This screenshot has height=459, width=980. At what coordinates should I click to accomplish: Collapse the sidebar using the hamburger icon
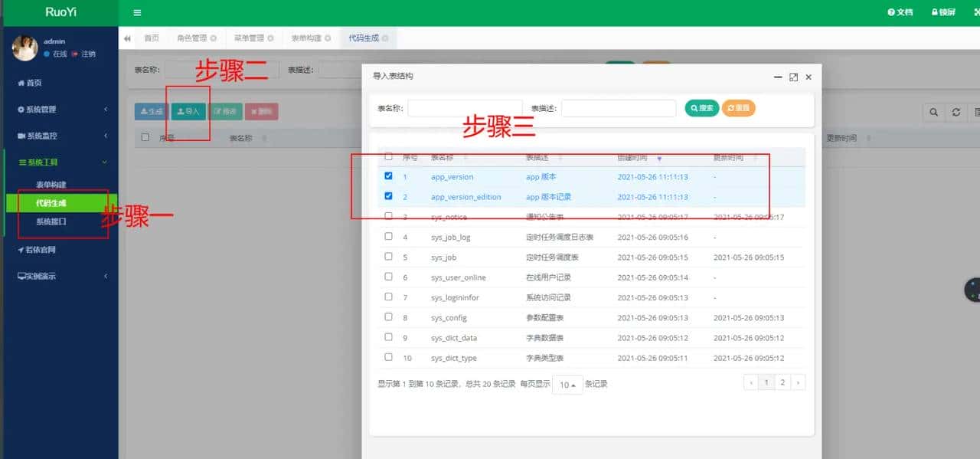point(136,12)
